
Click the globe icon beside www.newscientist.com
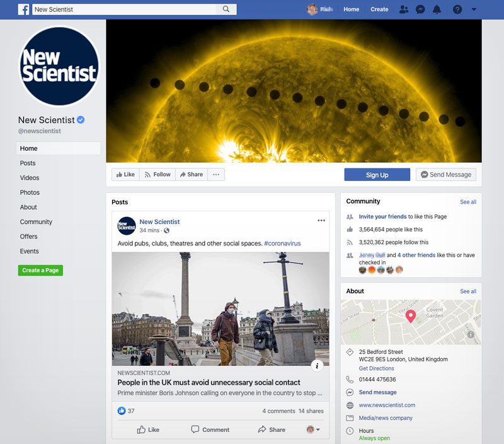point(350,406)
